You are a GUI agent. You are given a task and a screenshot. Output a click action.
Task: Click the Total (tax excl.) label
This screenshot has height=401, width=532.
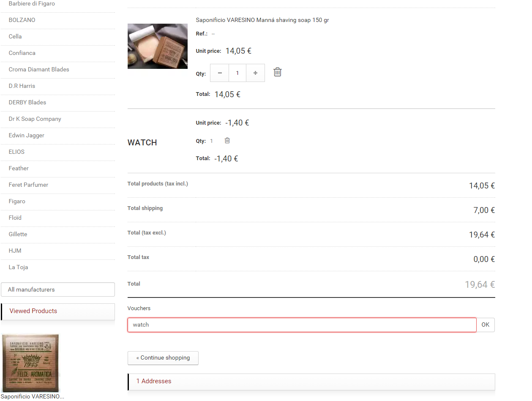point(147,233)
